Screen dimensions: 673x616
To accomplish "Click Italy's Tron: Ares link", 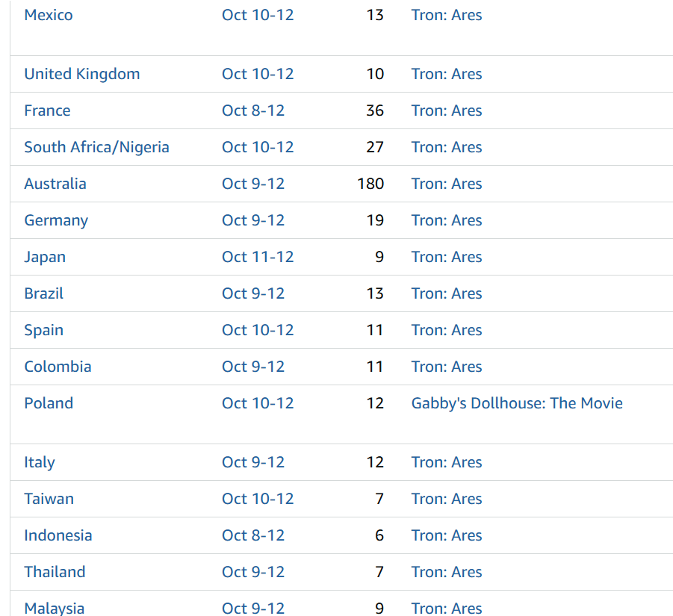I will [446, 462].
